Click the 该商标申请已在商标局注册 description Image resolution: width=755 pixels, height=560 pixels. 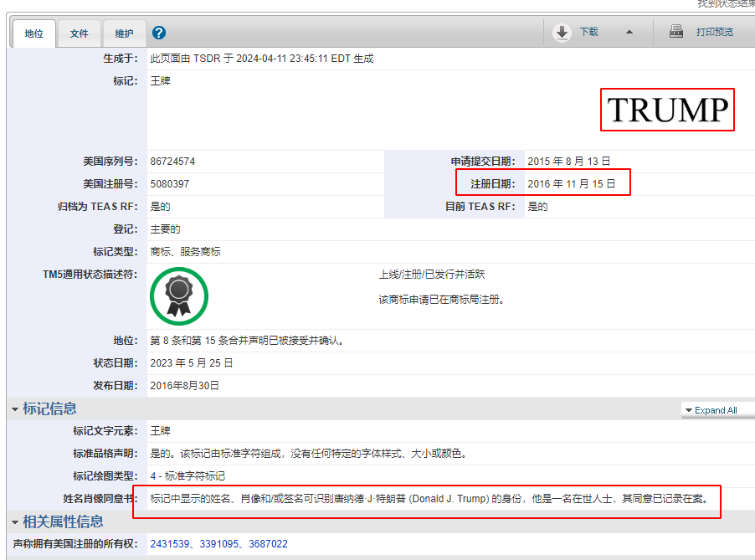click(x=441, y=300)
